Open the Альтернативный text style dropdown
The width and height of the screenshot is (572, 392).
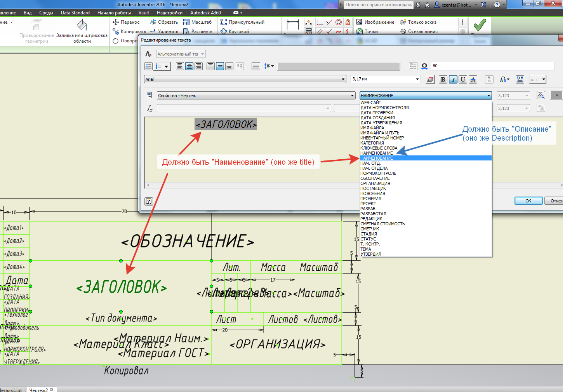181,54
